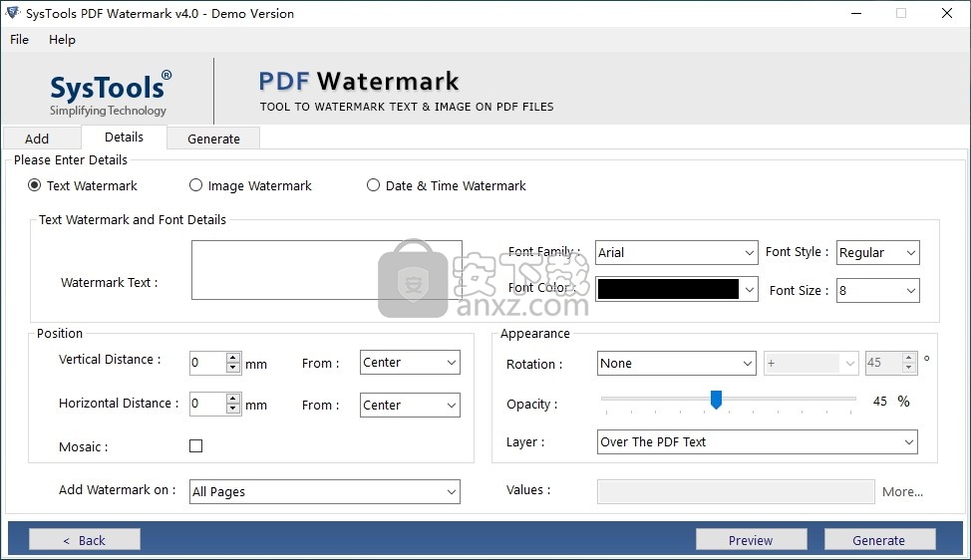The image size is (971, 560).
Task: Switch to the Details tab
Action: pyautogui.click(x=124, y=137)
